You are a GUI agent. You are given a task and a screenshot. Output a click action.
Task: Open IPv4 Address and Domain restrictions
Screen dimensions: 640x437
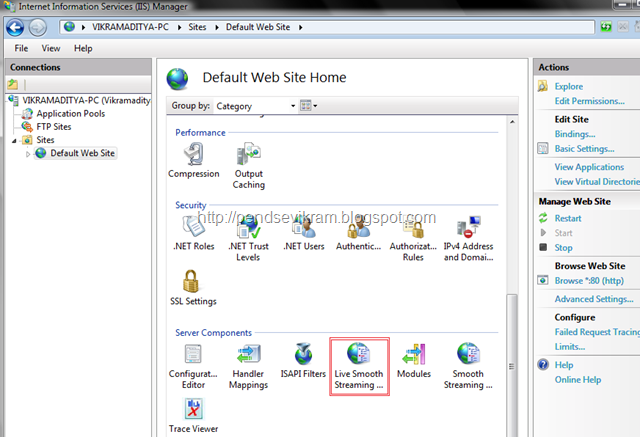tap(468, 238)
